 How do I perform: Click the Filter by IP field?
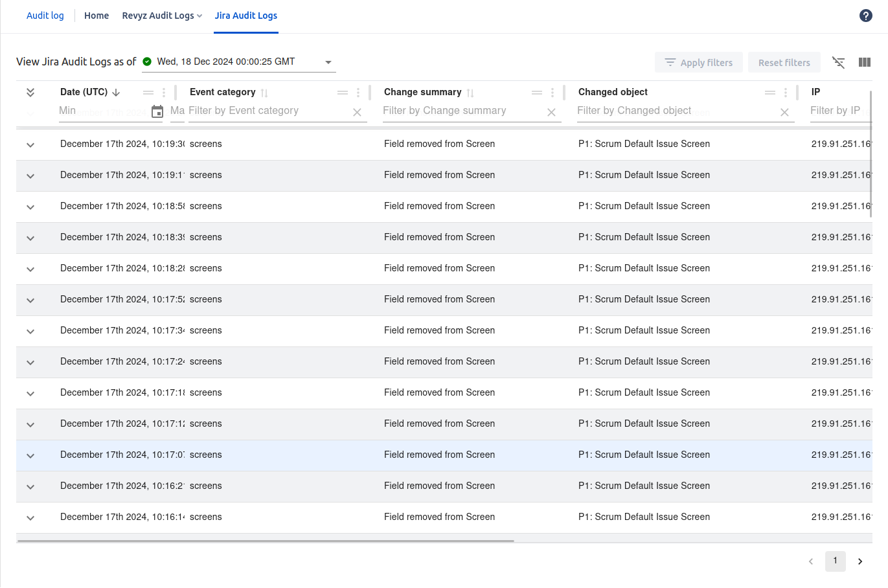pyautogui.click(x=841, y=111)
